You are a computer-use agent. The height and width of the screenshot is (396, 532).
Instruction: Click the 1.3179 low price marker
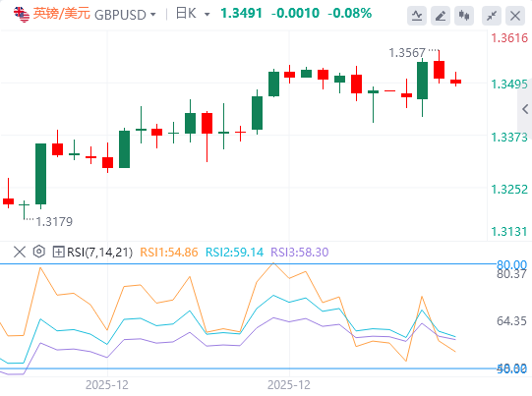pyautogui.click(x=54, y=222)
